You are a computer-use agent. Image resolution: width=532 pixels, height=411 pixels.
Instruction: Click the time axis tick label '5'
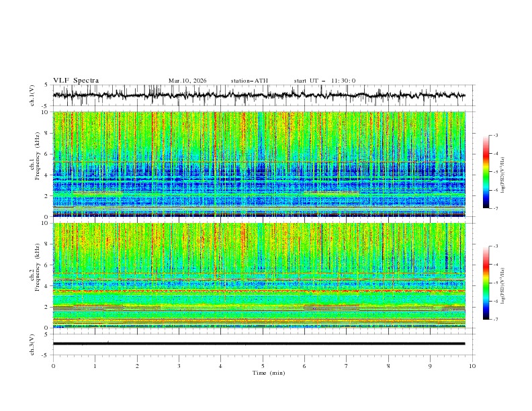[x=263, y=366]
